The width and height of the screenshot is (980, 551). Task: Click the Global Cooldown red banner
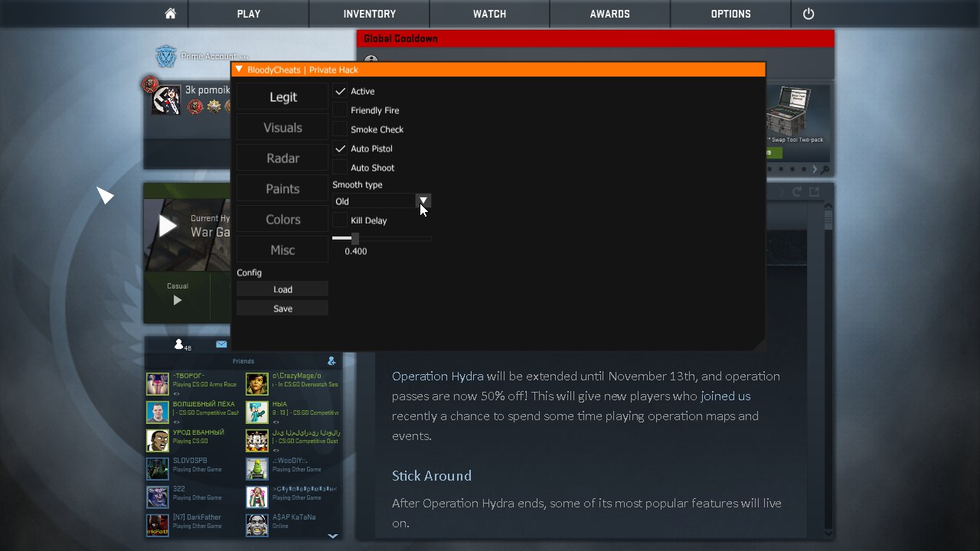click(595, 39)
